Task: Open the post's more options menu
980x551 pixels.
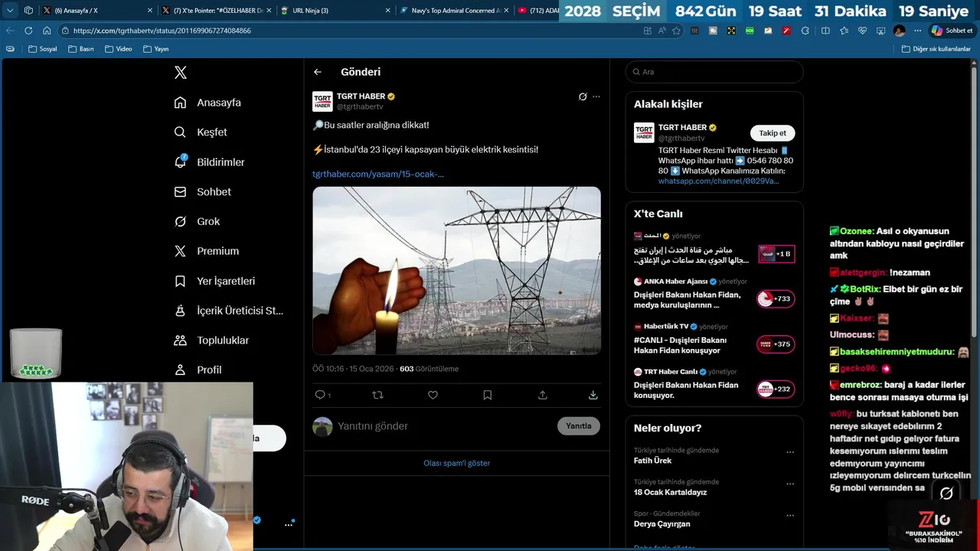Action: pos(596,96)
